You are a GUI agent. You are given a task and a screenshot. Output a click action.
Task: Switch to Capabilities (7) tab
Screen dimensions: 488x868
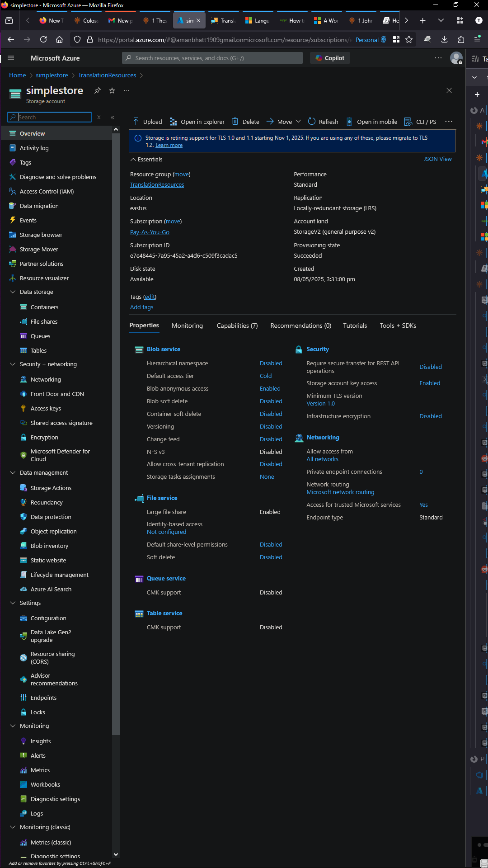pyautogui.click(x=237, y=325)
